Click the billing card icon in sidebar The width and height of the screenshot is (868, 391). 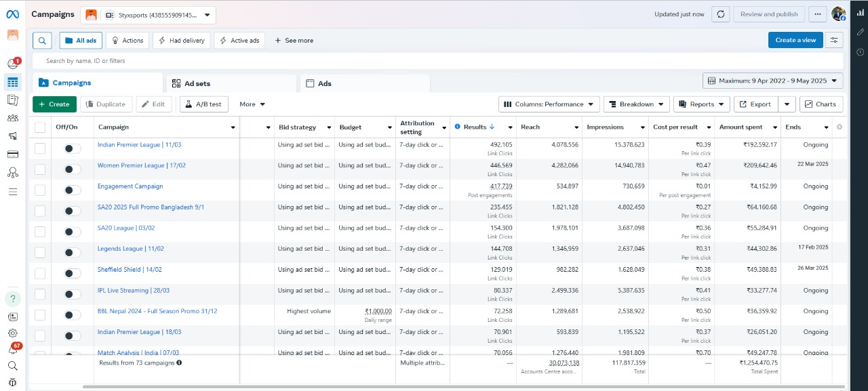pos(13,155)
